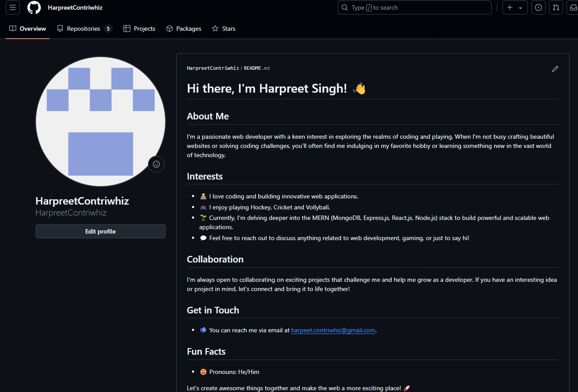Screen dimensions: 578x392
Task: Click the large HarpreetContriwhiz name under avatar
Action: (82, 201)
